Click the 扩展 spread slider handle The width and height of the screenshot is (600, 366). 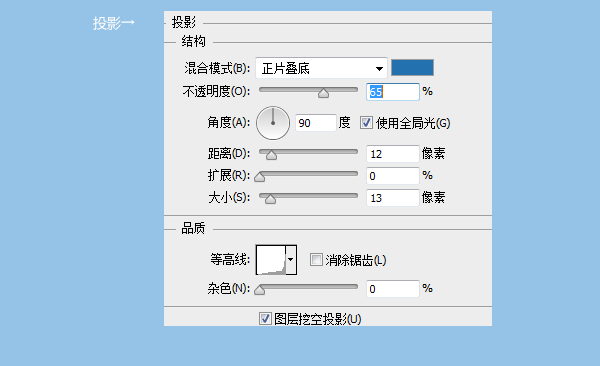[259, 177]
